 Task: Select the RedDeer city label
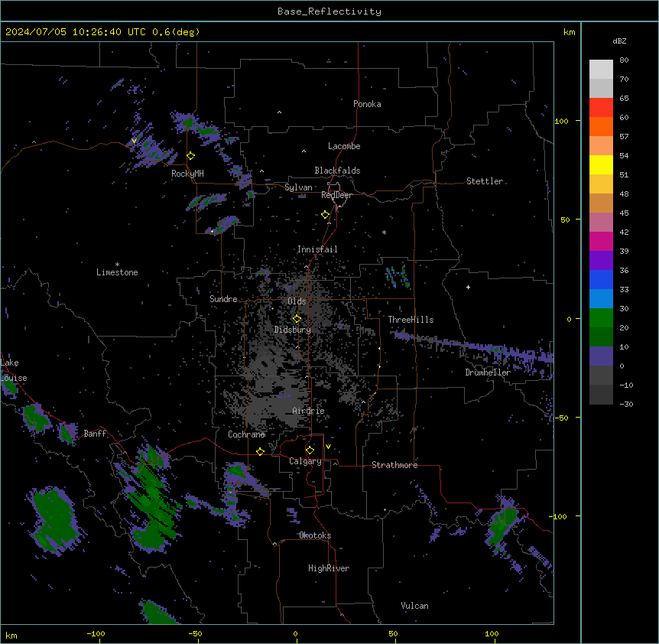click(x=336, y=195)
